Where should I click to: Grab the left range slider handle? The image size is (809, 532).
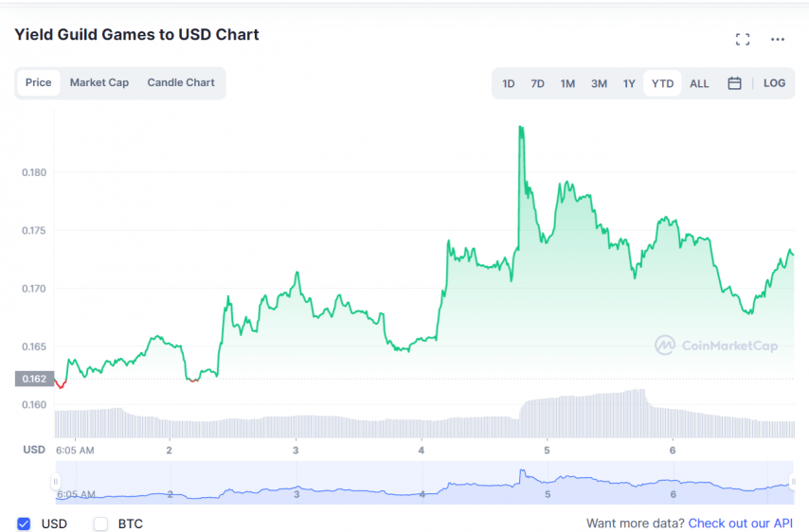pyautogui.click(x=55, y=482)
